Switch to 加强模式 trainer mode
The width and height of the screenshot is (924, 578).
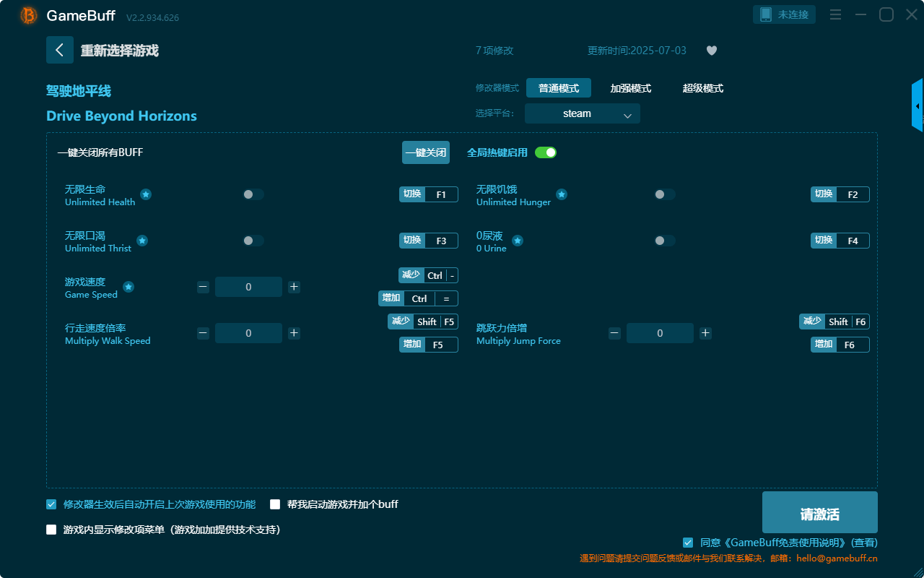(x=631, y=88)
